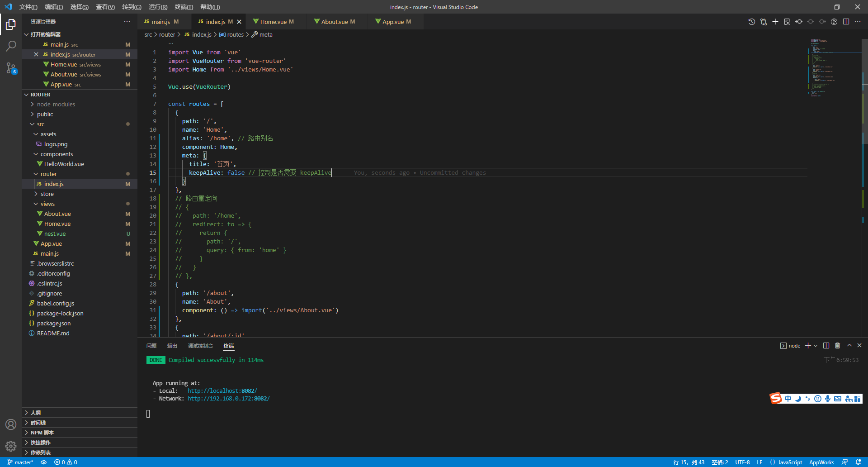Click the code minimap overview

tap(834, 67)
